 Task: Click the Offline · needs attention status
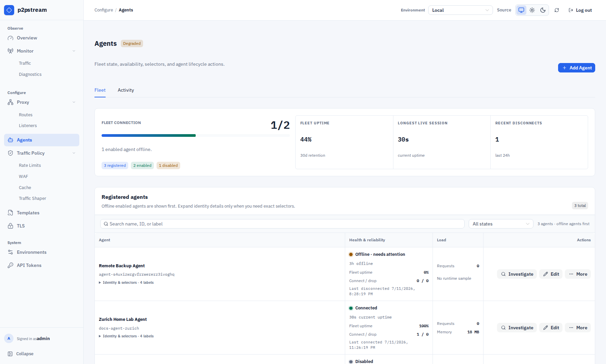tap(377, 254)
